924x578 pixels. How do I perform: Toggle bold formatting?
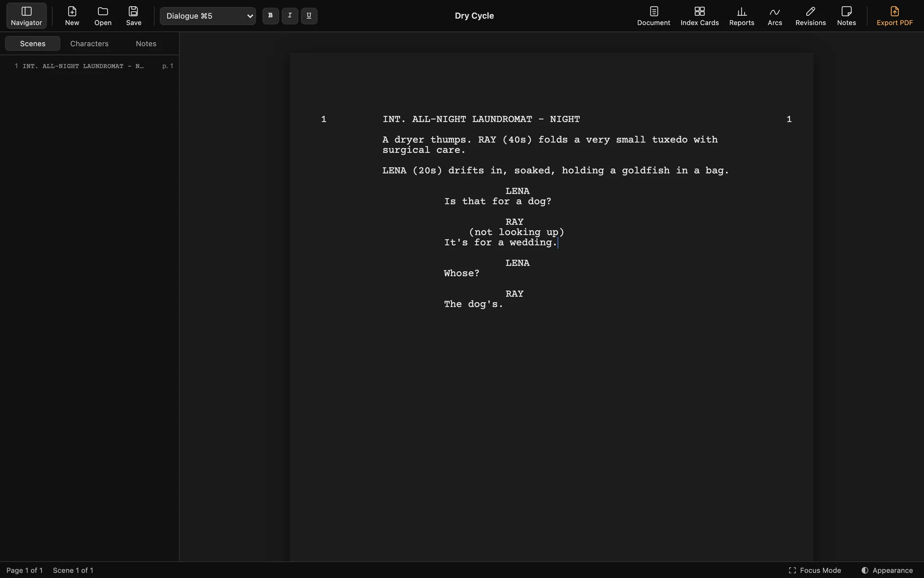270,16
